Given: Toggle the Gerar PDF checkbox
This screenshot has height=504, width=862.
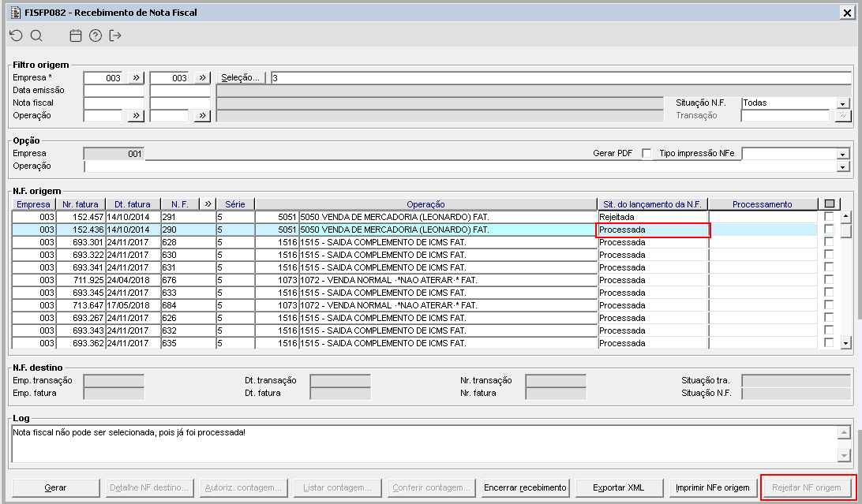Looking at the screenshot, I should coord(646,153).
